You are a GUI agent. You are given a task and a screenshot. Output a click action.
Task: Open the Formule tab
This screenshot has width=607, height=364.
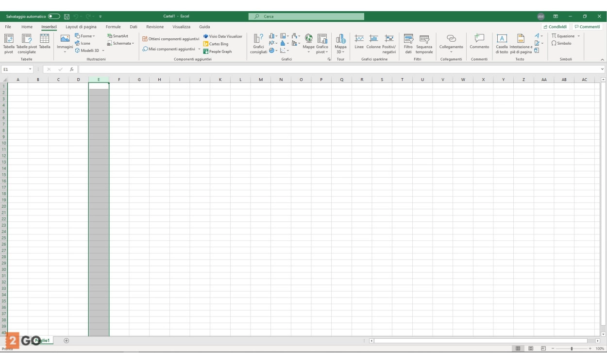pyautogui.click(x=113, y=27)
